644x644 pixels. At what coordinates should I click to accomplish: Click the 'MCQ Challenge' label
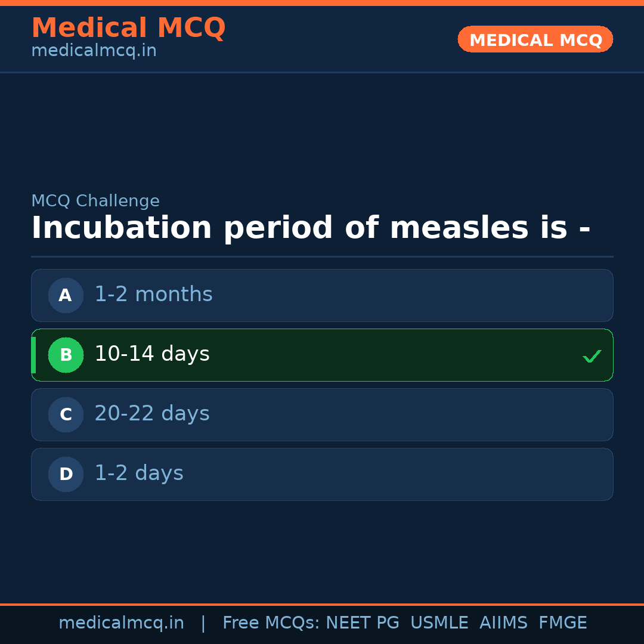coord(95,201)
